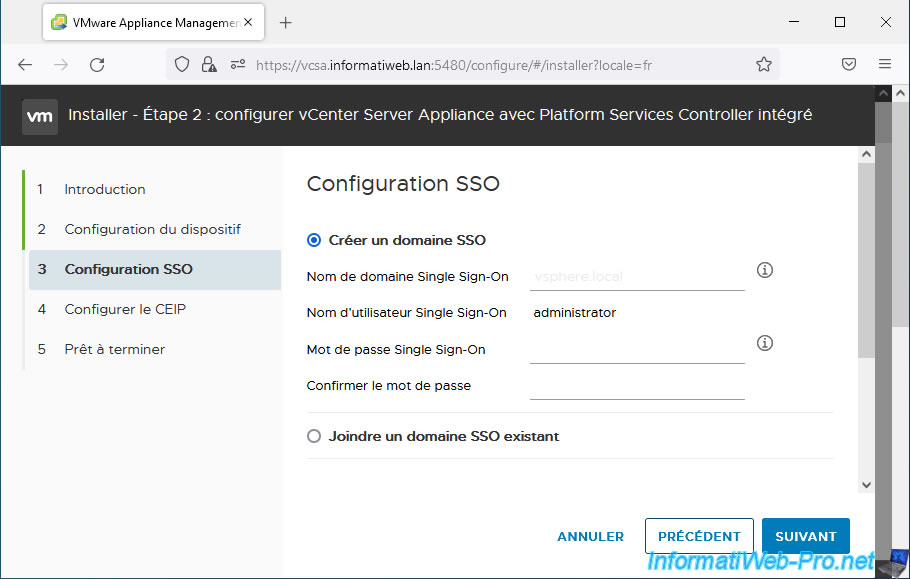The height and width of the screenshot is (579, 910).
Task: Click the ANNULER button
Action: point(590,537)
